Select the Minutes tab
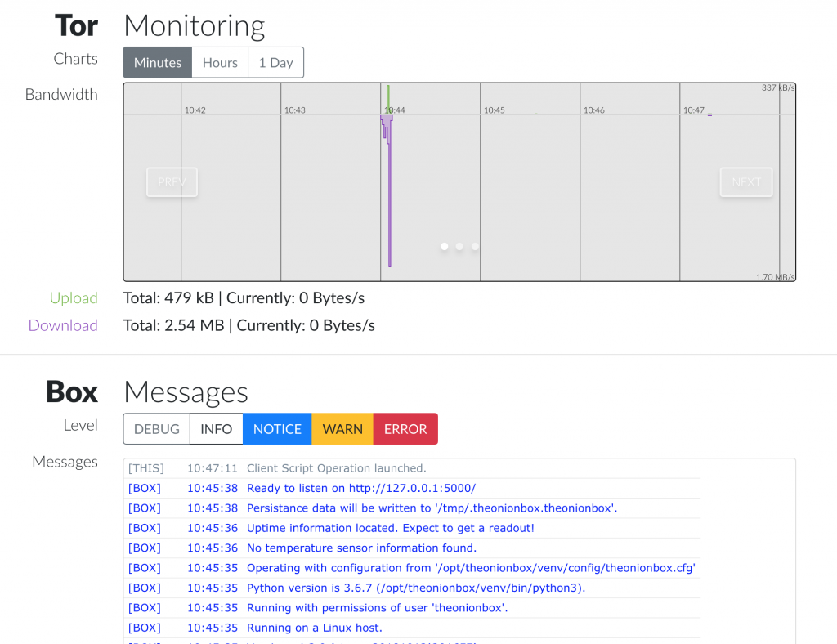 point(157,62)
